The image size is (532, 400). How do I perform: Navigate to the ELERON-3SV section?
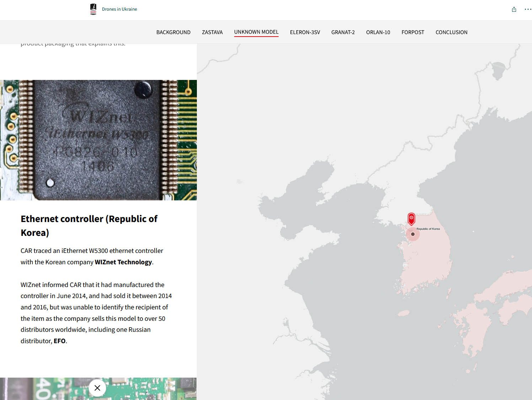pos(305,32)
